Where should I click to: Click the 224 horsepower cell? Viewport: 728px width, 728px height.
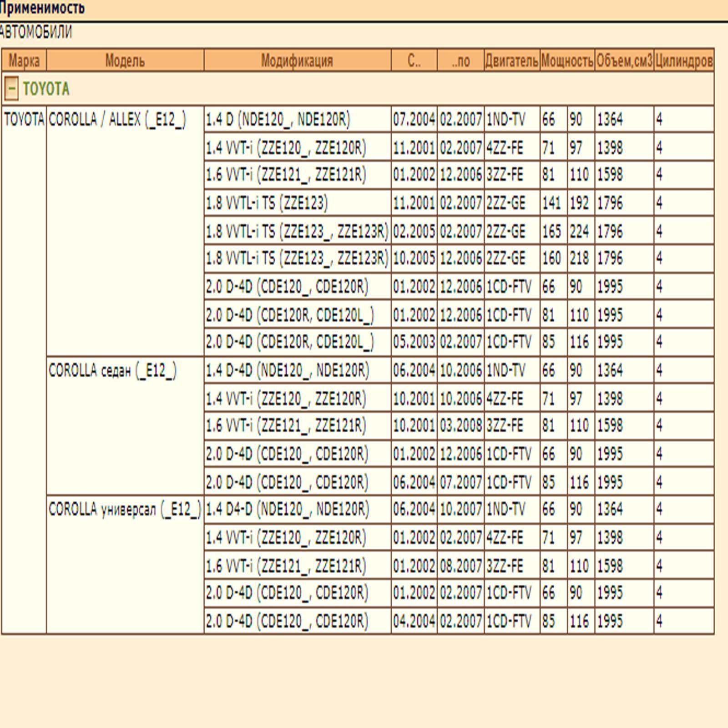click(579, 232)
